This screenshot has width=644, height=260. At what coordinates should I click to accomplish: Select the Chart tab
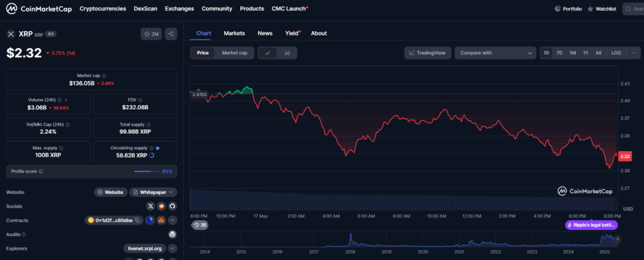[x=204, y=33]
